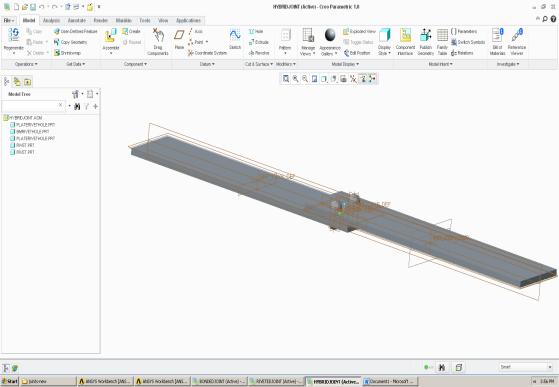Select HYBRIDJOINT.ASM in the model tree
The width and height of the screenshot is (559, 387).
(23, 118)
